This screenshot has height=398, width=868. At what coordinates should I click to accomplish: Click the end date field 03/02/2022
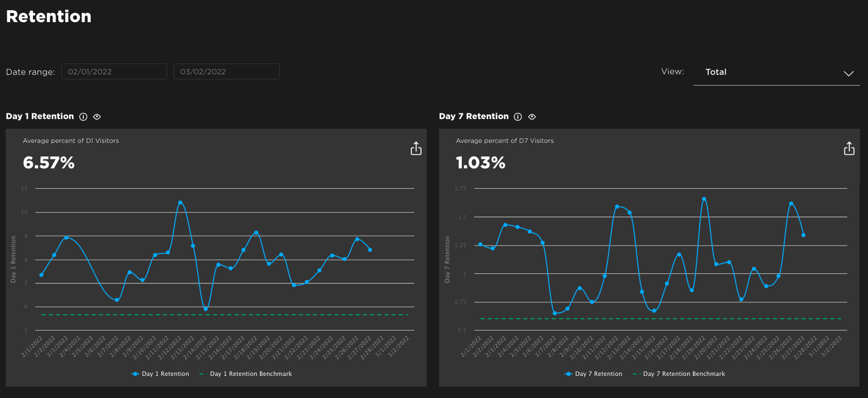click(x=226, y=72)
